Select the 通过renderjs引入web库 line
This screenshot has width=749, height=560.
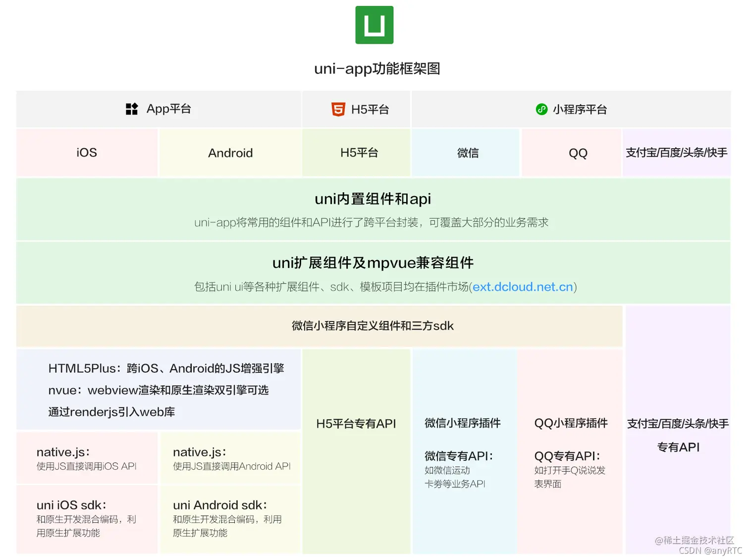click(111, 412)
